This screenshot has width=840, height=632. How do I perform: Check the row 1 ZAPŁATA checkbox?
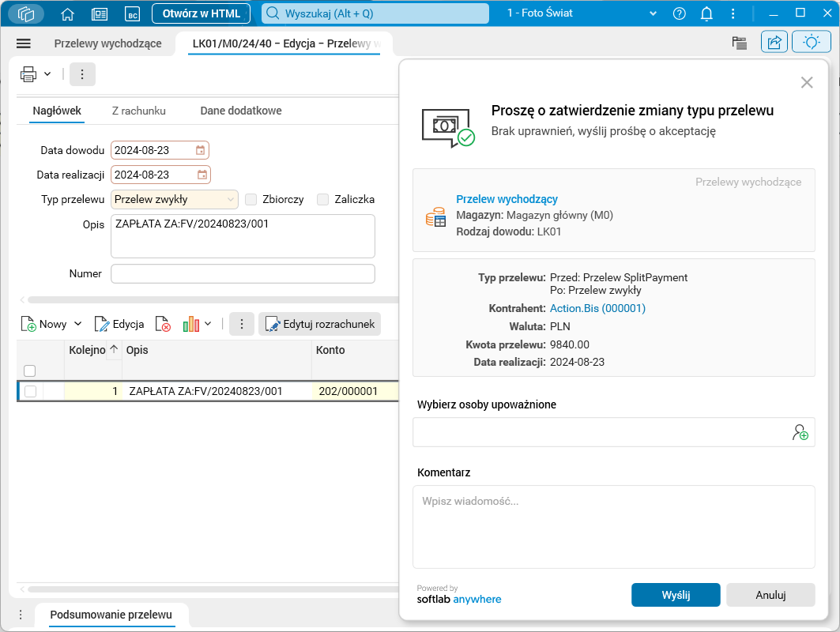pyautogui.click(x=31, y=391)
